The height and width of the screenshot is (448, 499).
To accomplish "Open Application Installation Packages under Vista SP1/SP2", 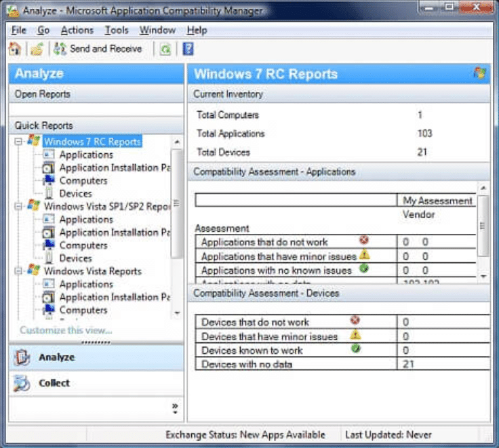I will (115, 232).
